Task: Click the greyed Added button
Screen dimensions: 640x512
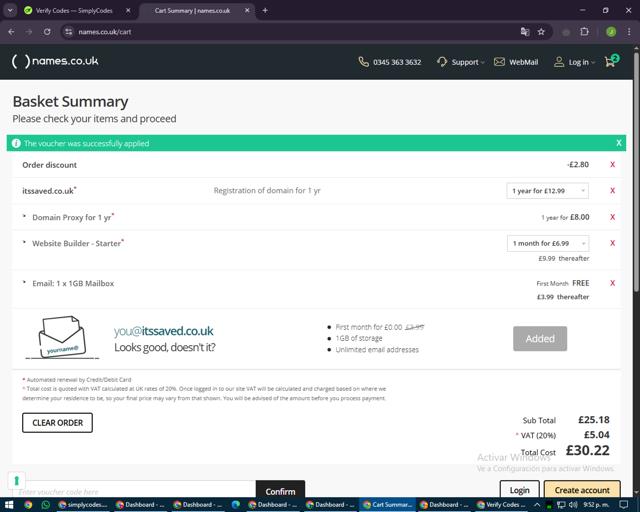Action: coord(540,338)
